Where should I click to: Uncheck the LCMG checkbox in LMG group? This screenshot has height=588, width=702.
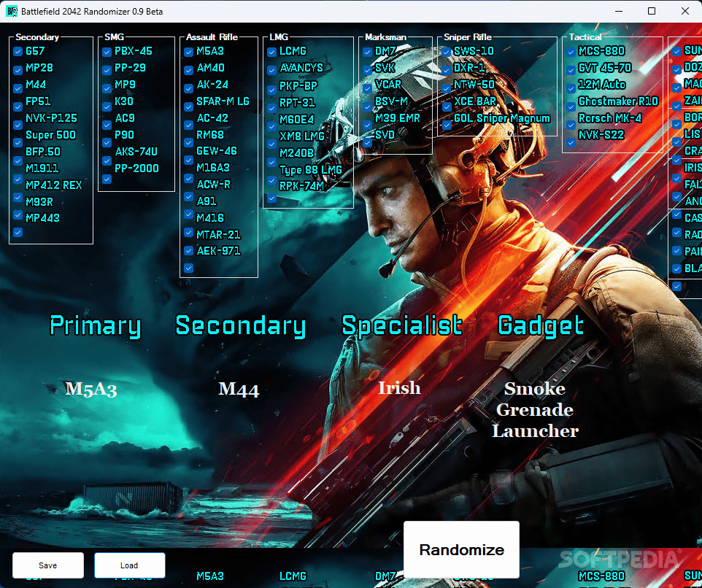(x=271, y=52)
